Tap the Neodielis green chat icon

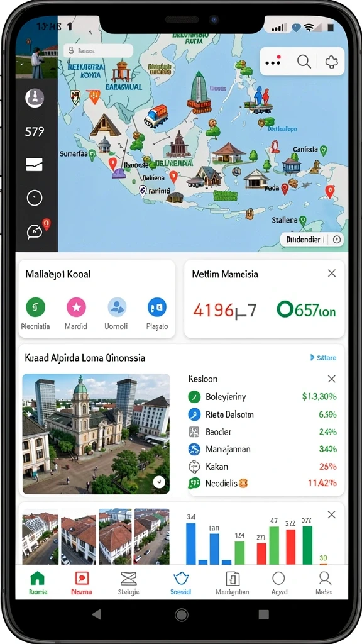pos(194,484)
